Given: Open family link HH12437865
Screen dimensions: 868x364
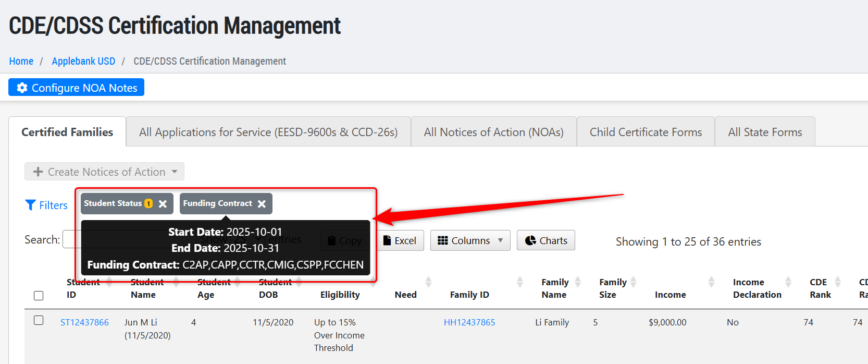Looking at the screenshot, I should (469, 322).
